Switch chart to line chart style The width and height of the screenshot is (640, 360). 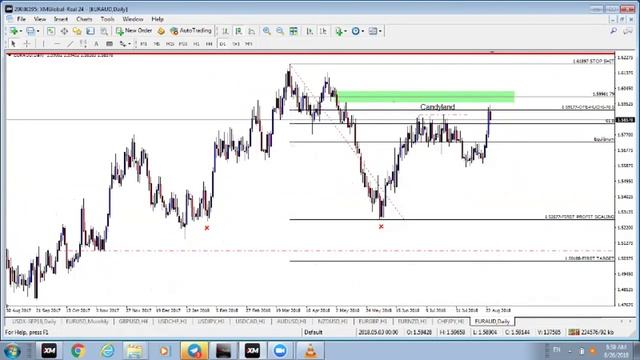pyautogui.click(x=252, y=31)
